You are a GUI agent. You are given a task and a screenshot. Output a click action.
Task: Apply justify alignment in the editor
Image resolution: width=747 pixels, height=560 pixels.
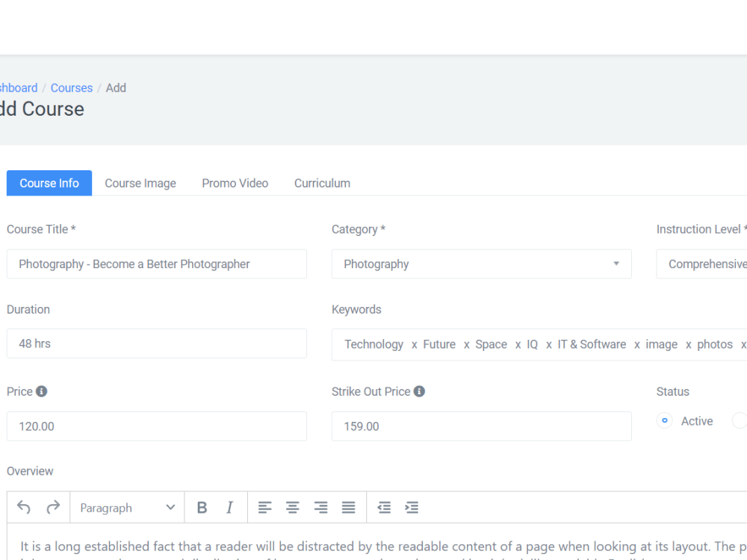(x=348, y=507)
